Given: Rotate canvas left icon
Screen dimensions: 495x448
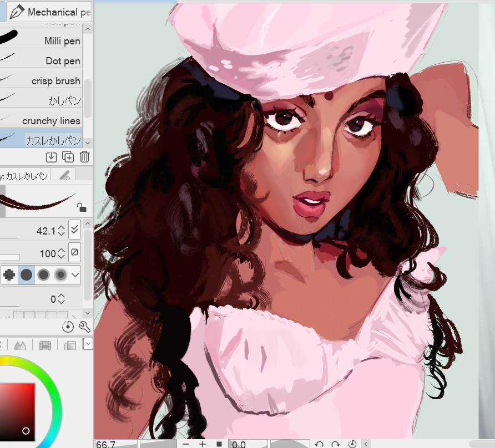Looking at the screenshot, I should [319, 444].
